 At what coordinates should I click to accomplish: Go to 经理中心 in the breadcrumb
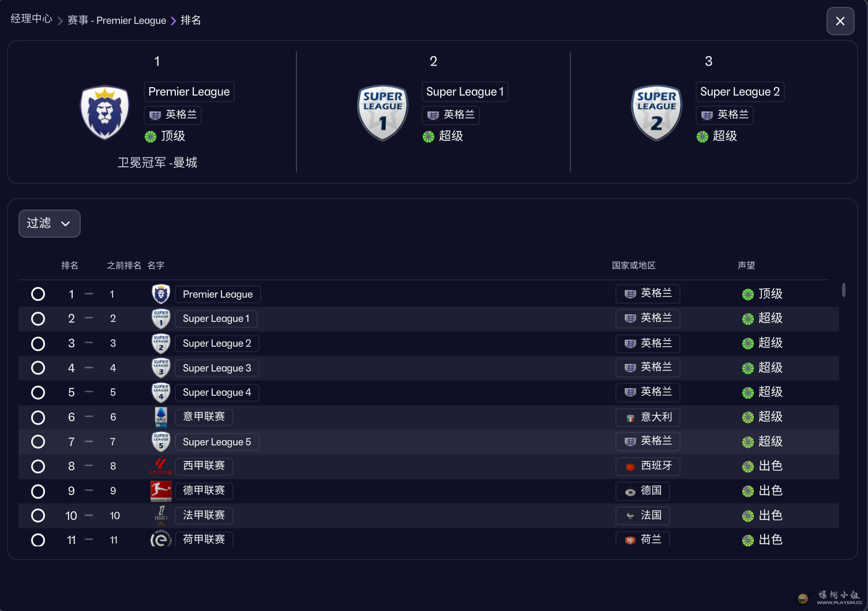31,19
